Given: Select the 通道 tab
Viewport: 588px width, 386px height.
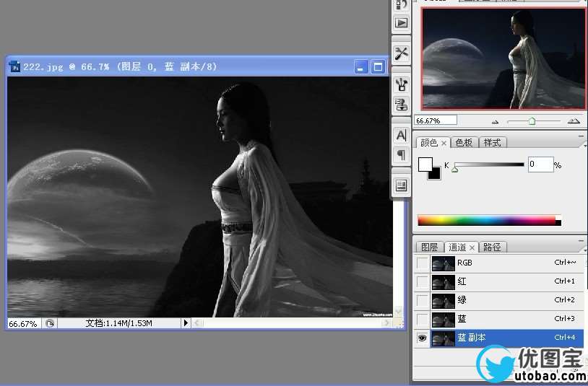Looking at the screenshot, I should pyautogui.click(x=457, y=247).
